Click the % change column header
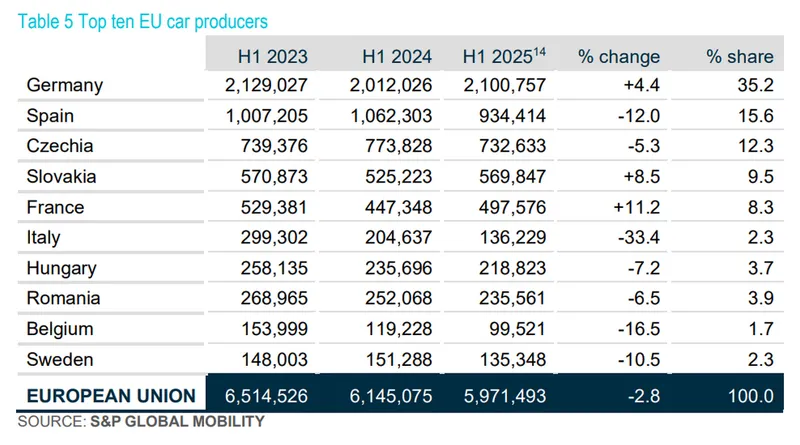Viewport: 800px width, 445px height. click(x=619, y=56)
